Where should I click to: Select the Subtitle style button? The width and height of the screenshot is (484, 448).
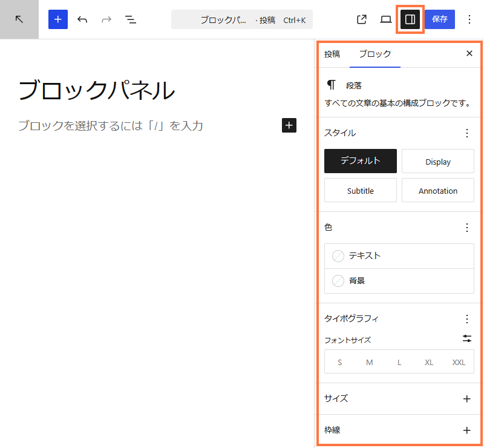point(360,190)
